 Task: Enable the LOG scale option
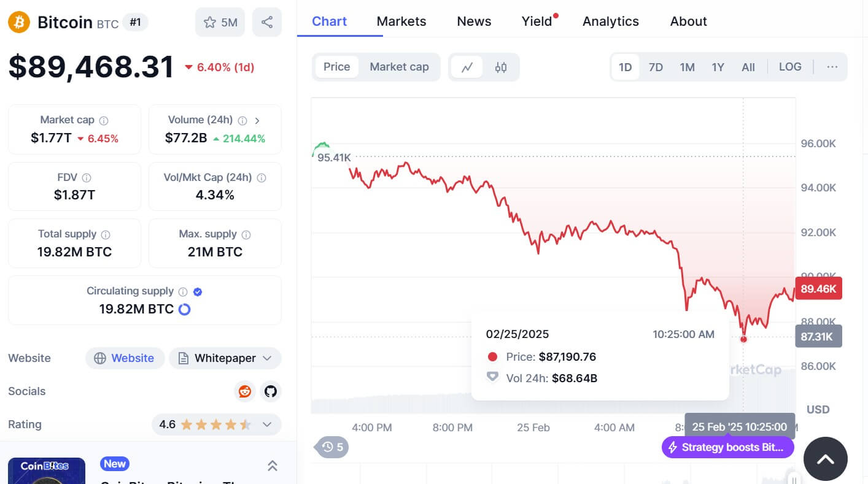pyautogui.click(x=790, y=67)
